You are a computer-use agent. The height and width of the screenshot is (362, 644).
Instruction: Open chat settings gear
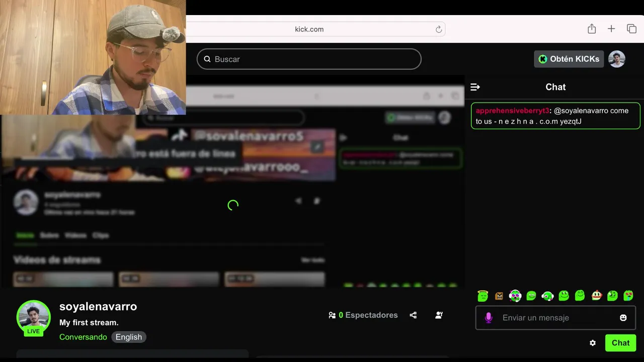click(593, 343)
